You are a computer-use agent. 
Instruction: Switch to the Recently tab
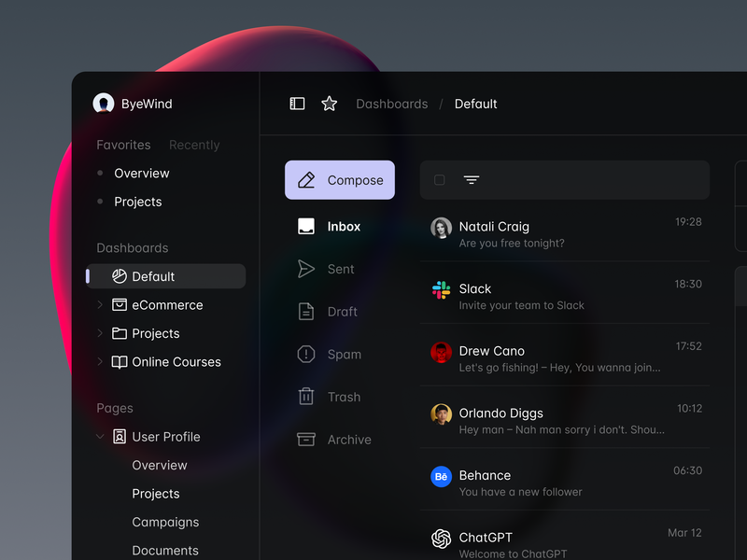point(194,145)
